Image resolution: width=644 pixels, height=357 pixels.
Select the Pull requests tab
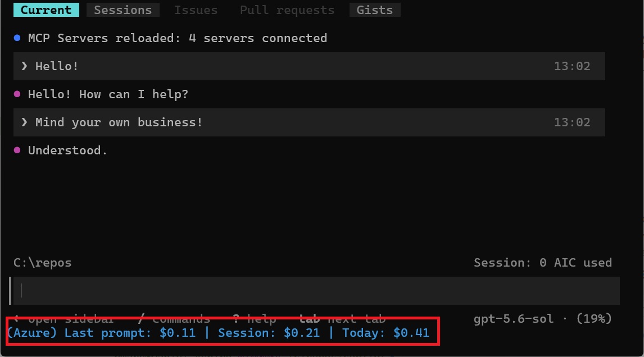click(x=287, y=10)
